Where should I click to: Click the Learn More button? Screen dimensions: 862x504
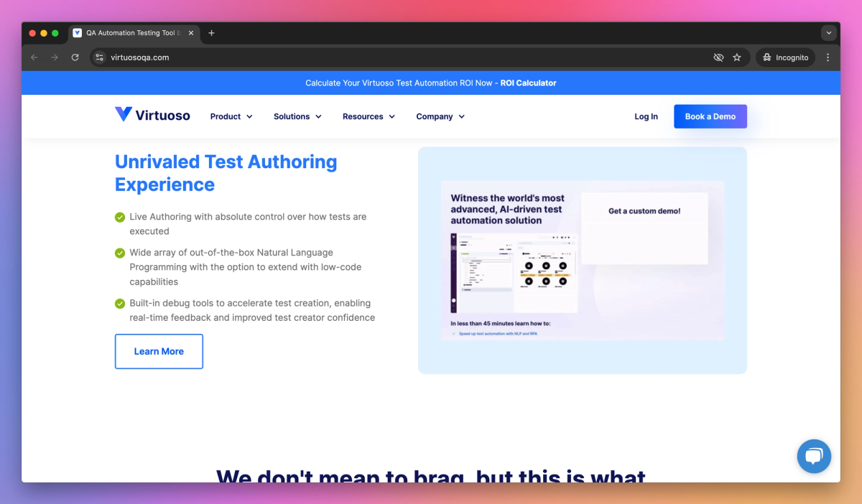159,351
